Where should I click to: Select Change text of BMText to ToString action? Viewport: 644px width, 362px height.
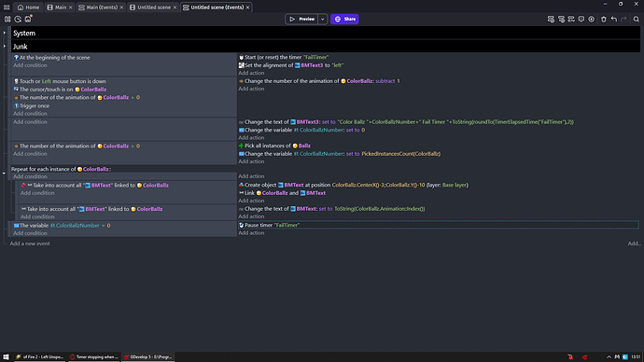331,209
